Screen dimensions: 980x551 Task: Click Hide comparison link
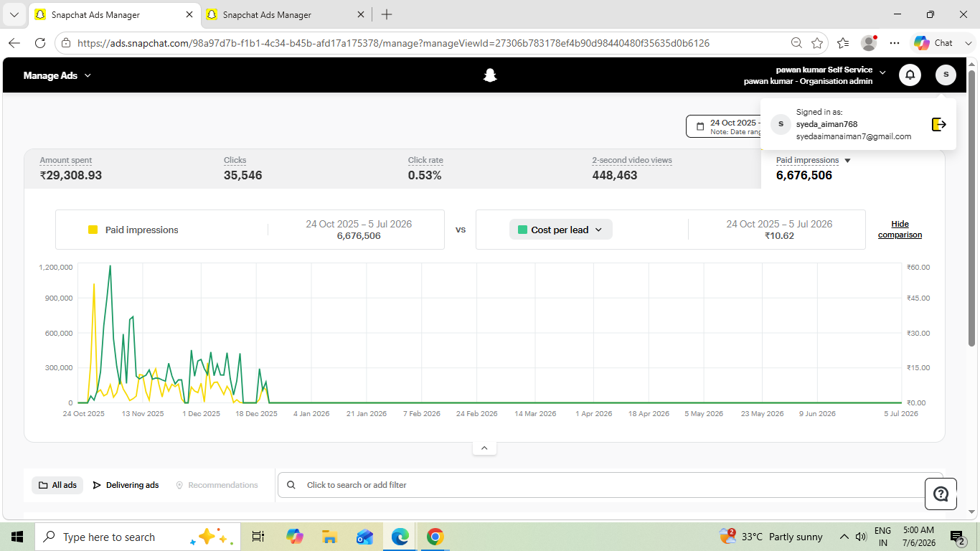[900, 230]
